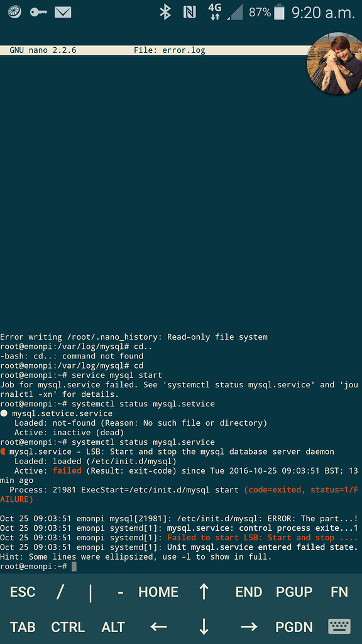Tap the PGDN key
The width and height of the screenshot is (362, 644).
tap(294, 627)
